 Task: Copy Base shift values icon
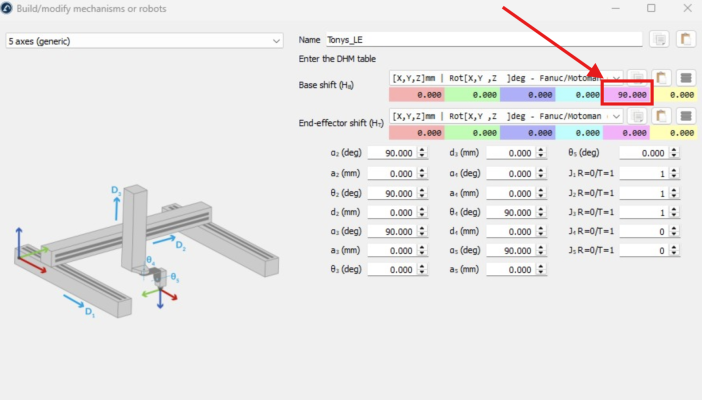tap(638, 78)
